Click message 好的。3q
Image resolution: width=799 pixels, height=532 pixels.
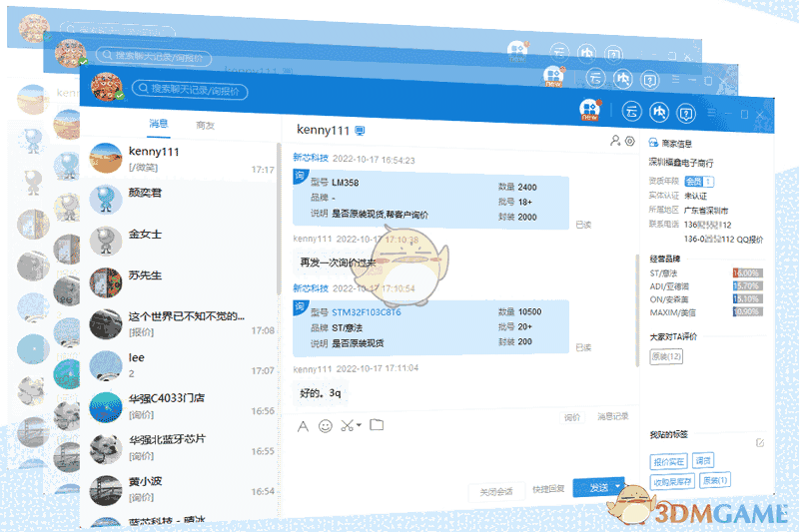coord(320,393)
